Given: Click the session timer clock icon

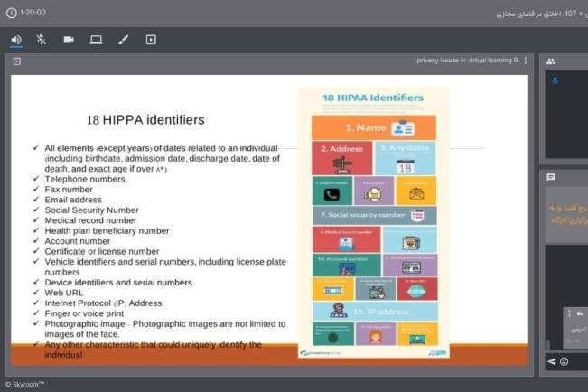Looking at the screenshot, I should click(11, 13).
